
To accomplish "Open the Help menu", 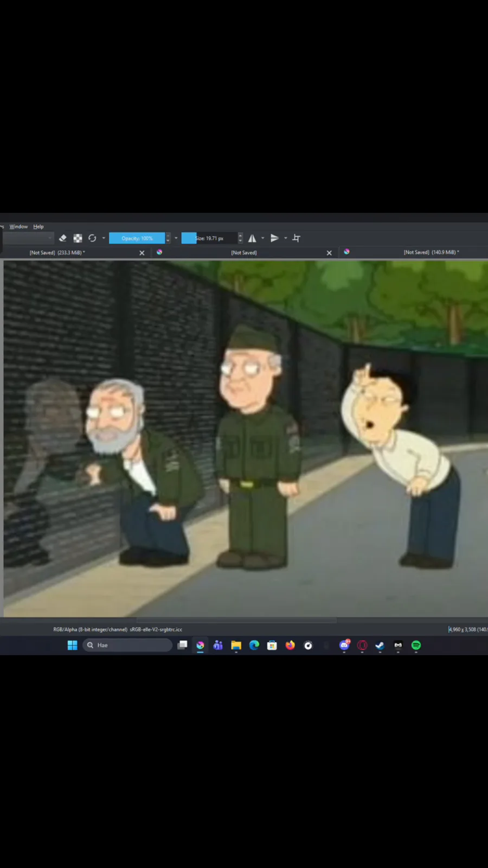I will pyautogui.click(x=38, y=227).
